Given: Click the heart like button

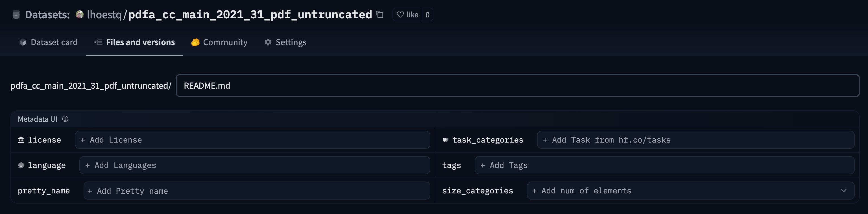Looking at the screenshot, I should 407,14.
